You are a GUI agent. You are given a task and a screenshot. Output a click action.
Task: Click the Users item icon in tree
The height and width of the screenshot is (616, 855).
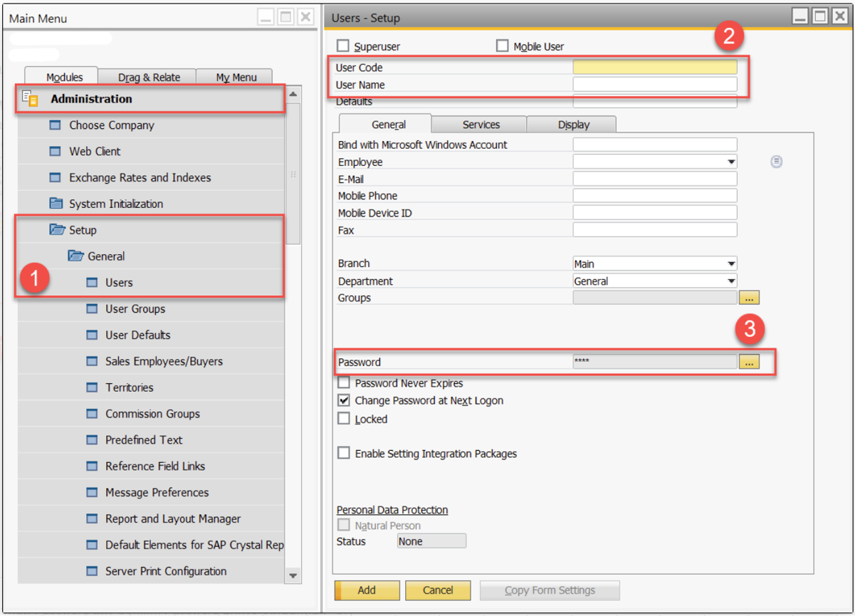click(x=92, y=283)
